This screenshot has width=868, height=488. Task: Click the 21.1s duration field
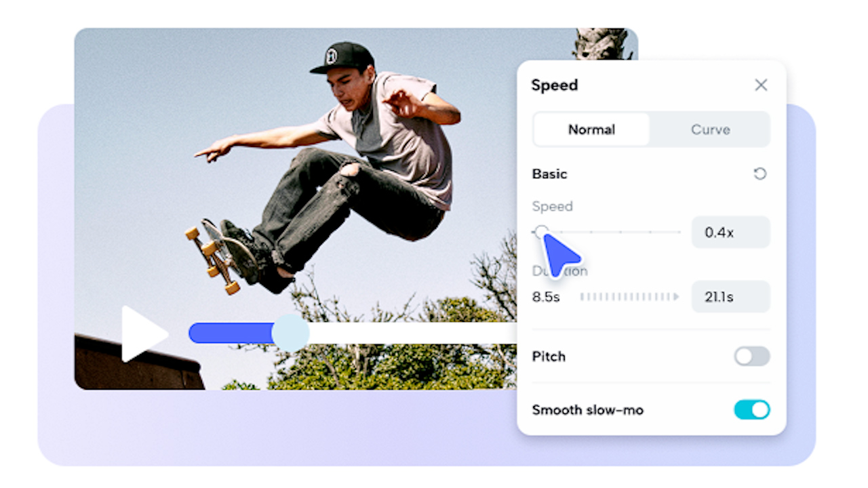click(x=730, y=297)
